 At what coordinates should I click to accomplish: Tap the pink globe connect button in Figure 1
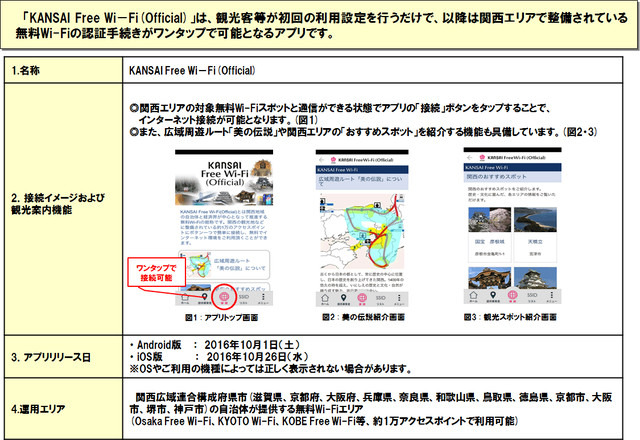(224, 298)
